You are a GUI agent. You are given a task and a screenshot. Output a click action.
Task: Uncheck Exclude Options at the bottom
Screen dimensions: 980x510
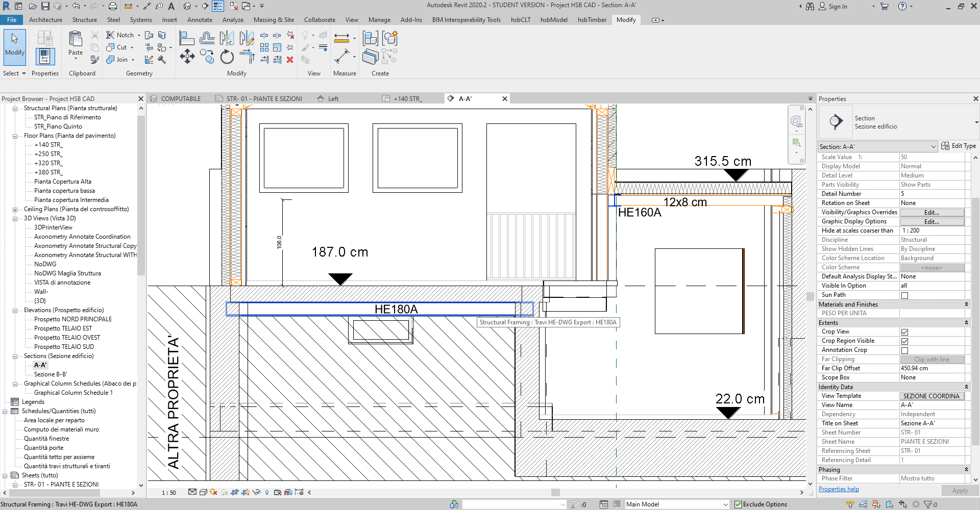[x=739, y=504]
